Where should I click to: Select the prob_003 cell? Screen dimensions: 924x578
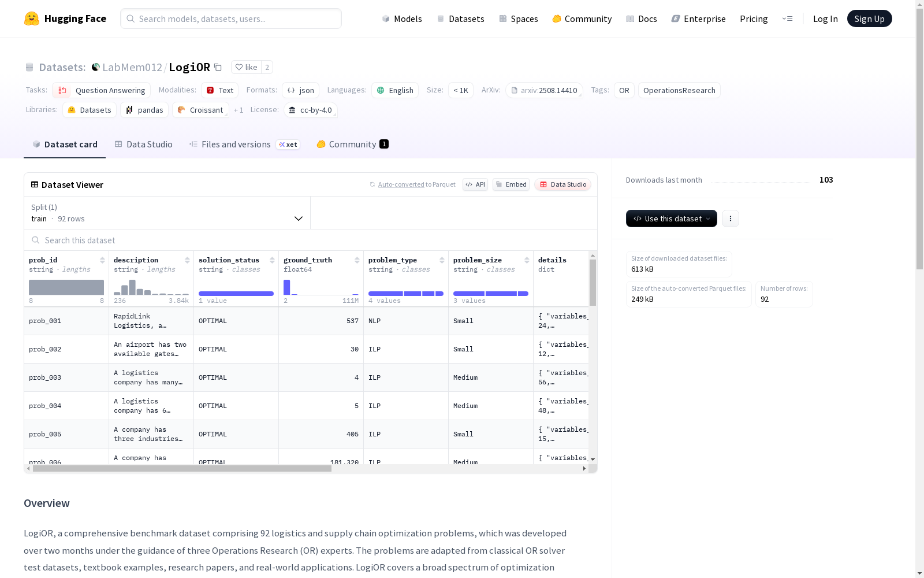pyautogui.click(x=66, y=377)
